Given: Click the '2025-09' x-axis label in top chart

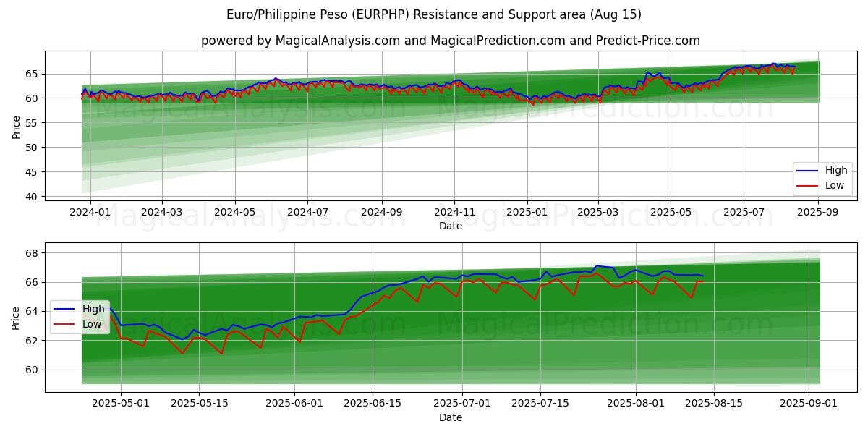Looking at the screenshot, I should click(x=818, y=212).
